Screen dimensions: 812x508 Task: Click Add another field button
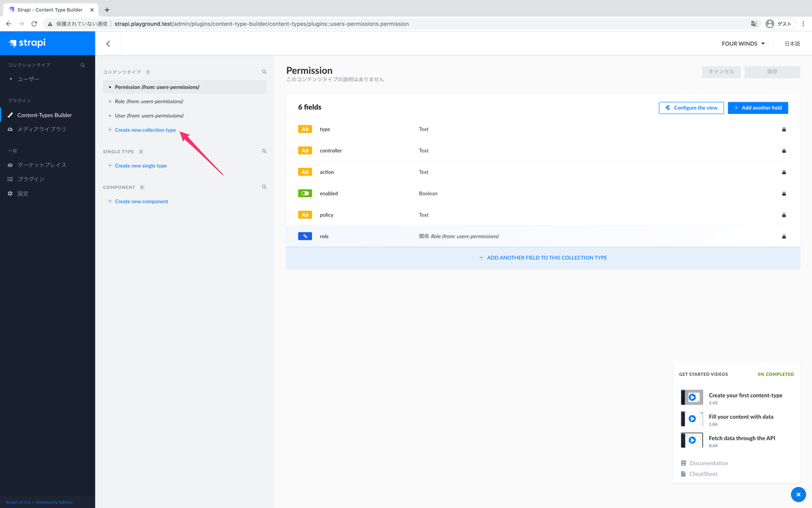pyautogui.click(x=758, y=108)
